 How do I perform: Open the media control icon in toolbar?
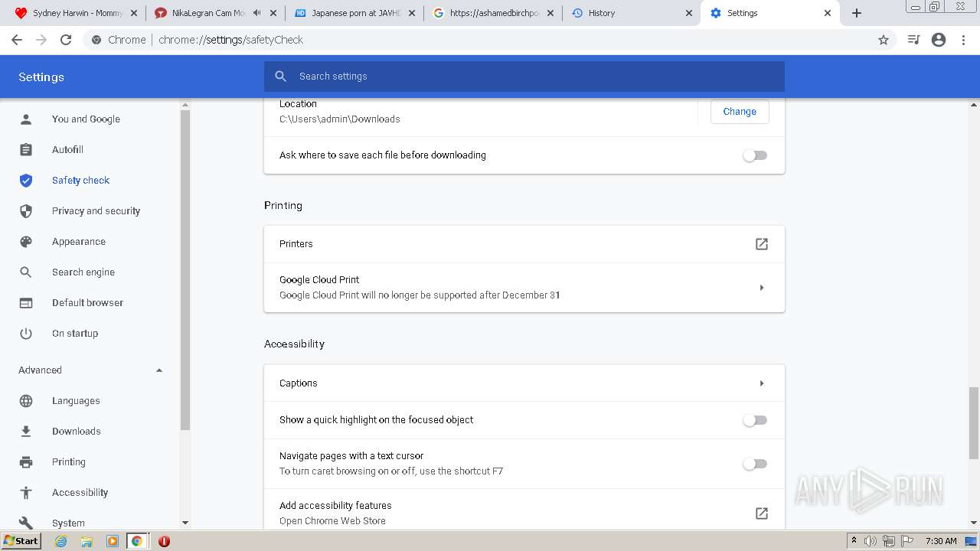pyautogui.click(x=913, y=40)
